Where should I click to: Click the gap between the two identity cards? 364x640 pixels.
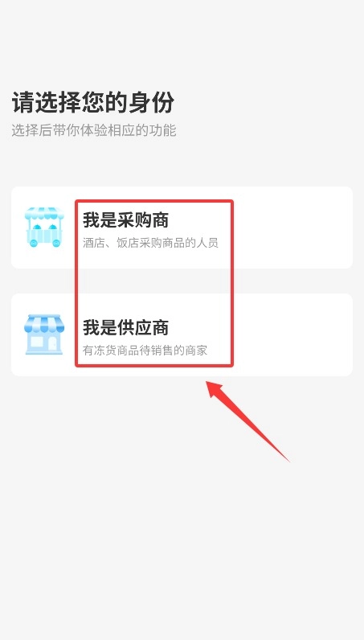click(182, 281)
